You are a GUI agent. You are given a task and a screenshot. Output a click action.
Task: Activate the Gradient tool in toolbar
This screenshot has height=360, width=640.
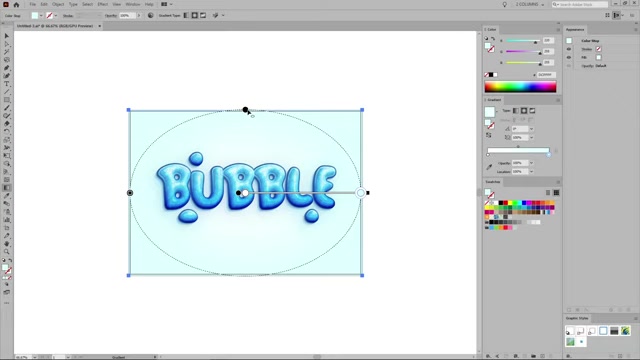click(7, 188)
